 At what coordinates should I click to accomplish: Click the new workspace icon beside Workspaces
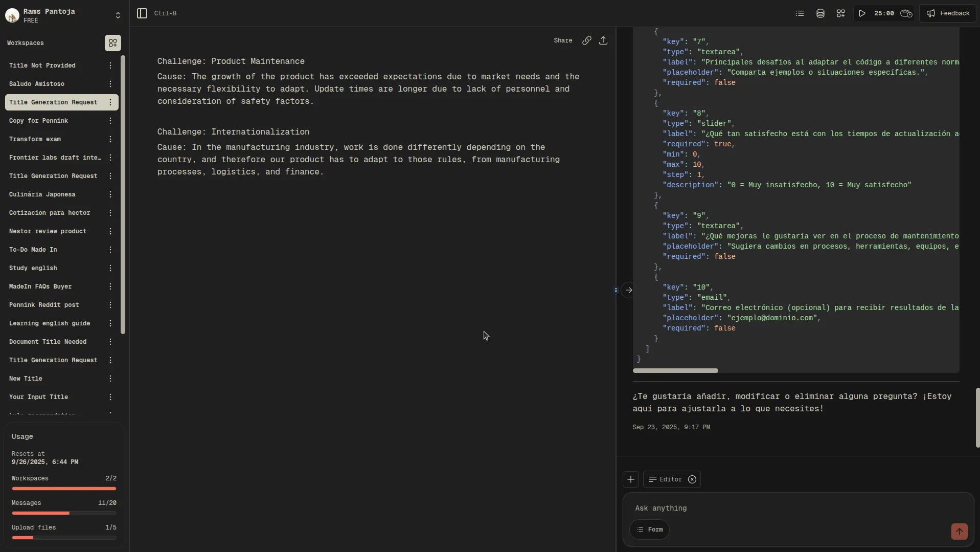click(x=112, y=43)
